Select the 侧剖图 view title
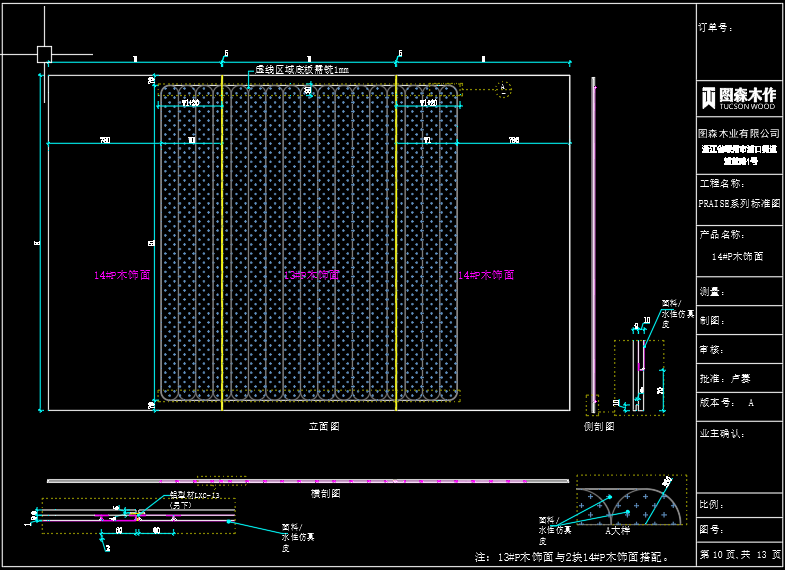Image resolution: width=785 pixels, height=570 pixels. [598, 426]
